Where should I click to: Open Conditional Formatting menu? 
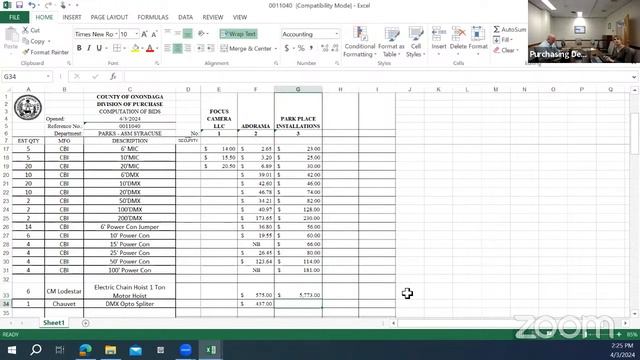click(x=360, y=42)
